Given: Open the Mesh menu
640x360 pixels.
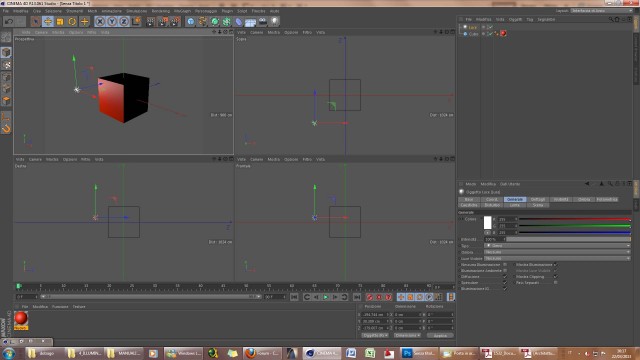Looking at the screenshot, I should point(92,11).
